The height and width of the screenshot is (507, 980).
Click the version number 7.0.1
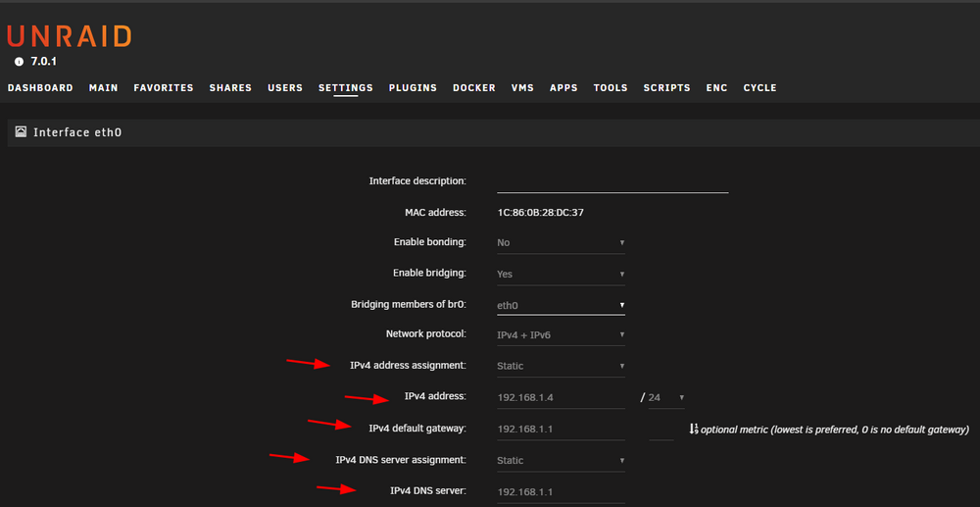coord(44,62)
